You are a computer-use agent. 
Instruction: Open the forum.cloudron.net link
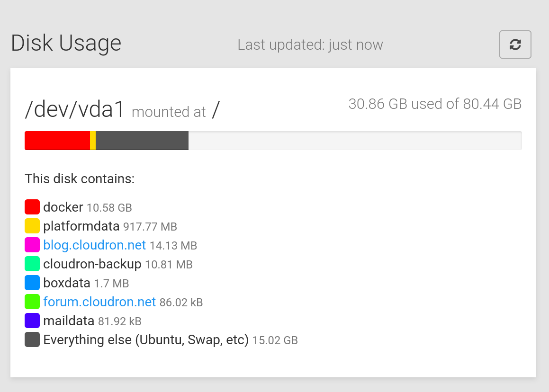pos(99,302)
